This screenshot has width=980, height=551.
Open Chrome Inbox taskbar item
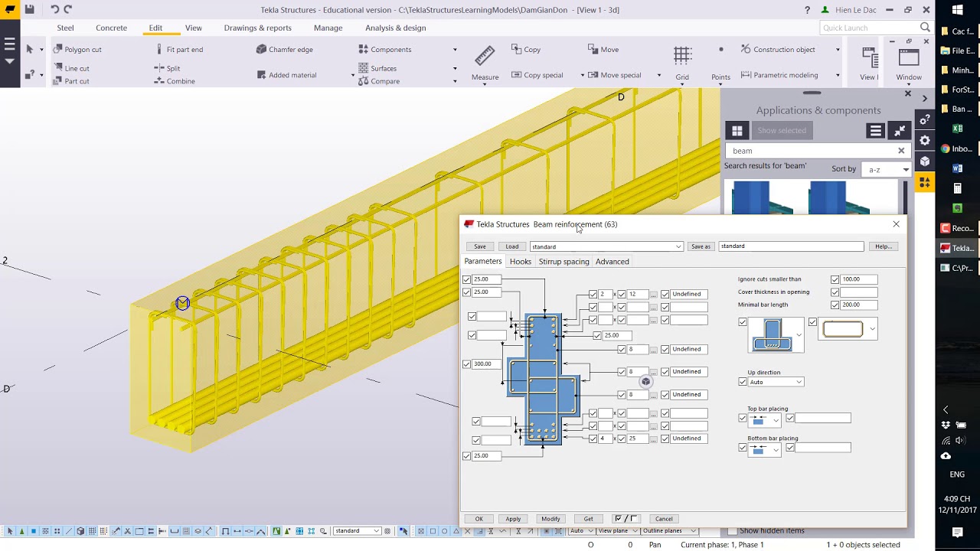(958, 148)
